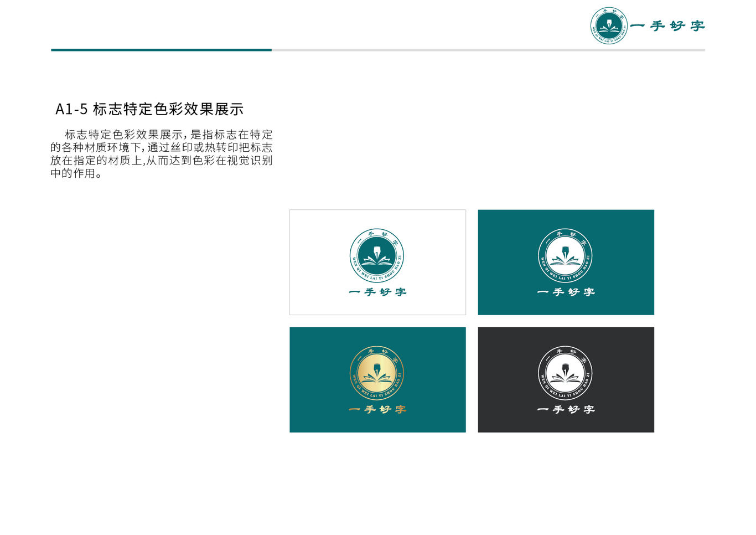Click the gold emblem on the teal card
Screen dimensions: 756x535
(x=377, y=373)
